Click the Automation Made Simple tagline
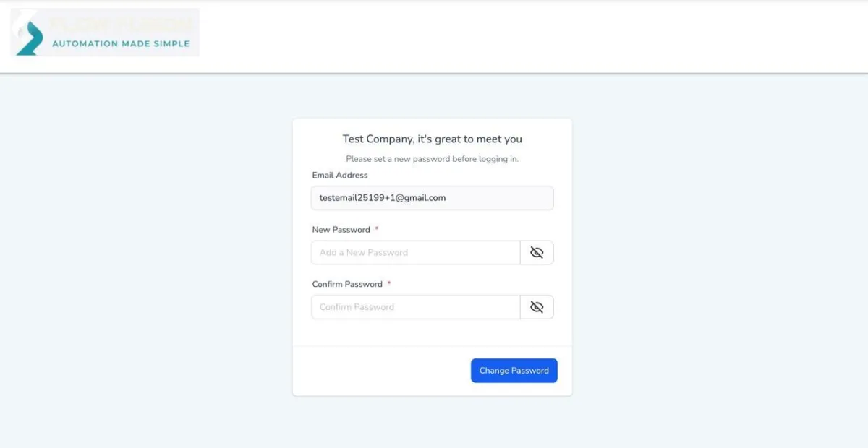 [121, 43]
